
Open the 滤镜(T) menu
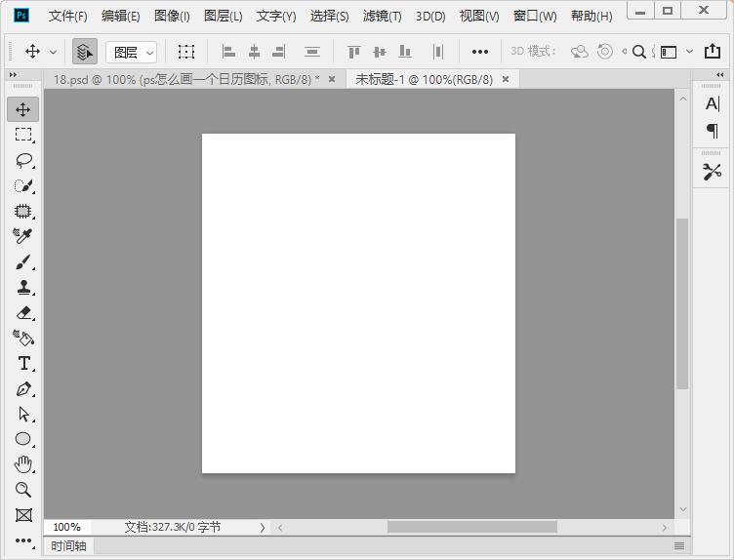tap(382, 16)
